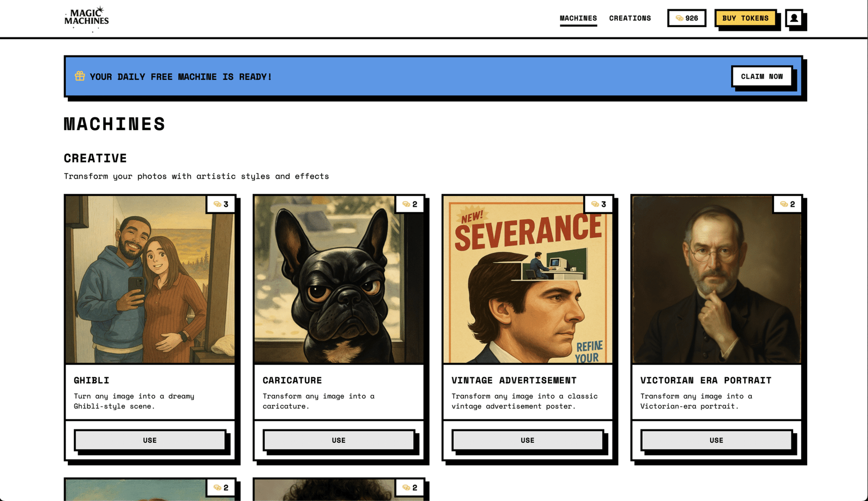Use the Vintage Advertisement machine

pos(527,440)
